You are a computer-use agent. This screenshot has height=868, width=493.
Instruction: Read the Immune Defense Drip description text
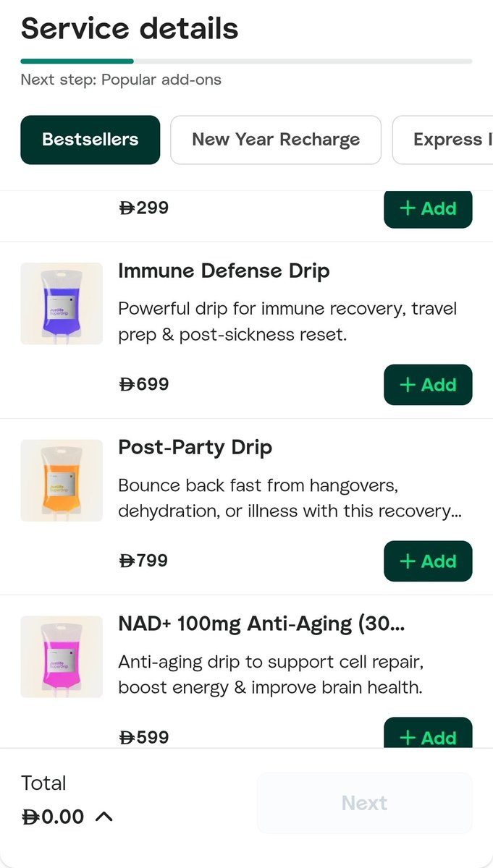(x=287, y=322)
